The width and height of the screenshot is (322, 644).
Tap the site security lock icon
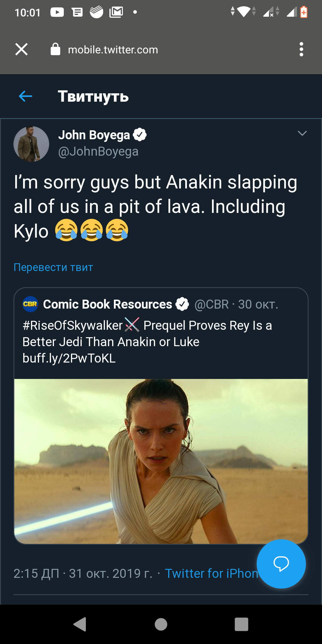click(55, 49)
